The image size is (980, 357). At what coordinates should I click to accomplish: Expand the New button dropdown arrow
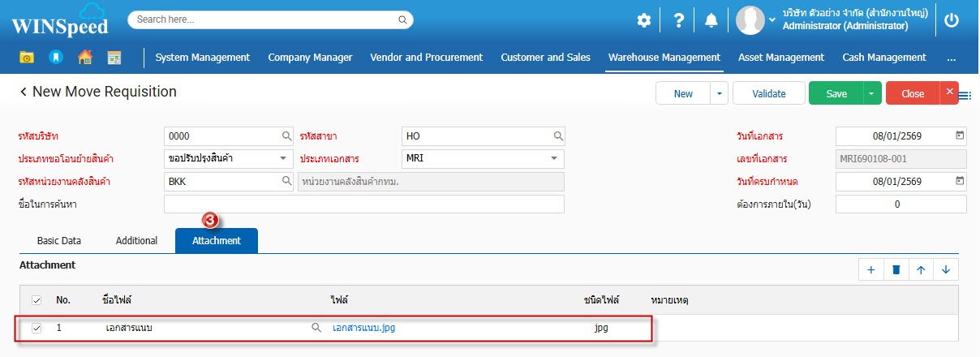click(x=719, y=93)
